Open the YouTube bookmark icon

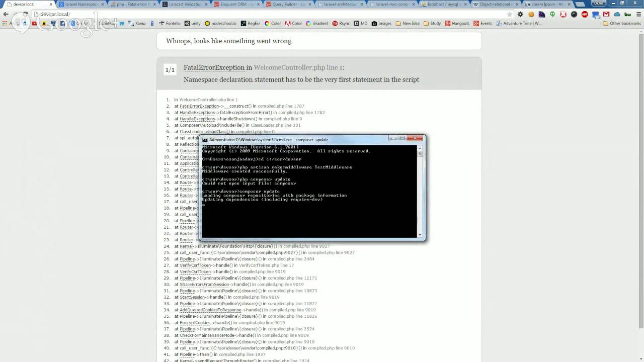pyautogui.click(x=34, y=23)
